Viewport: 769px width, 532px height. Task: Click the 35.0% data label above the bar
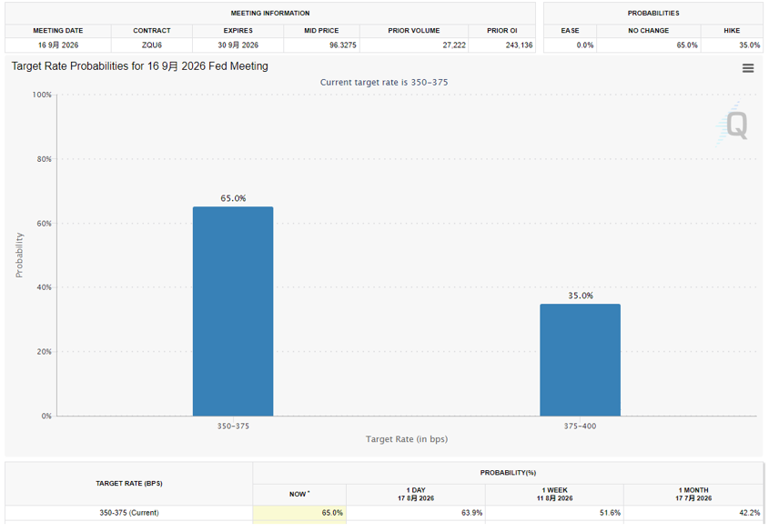point(581,296)
